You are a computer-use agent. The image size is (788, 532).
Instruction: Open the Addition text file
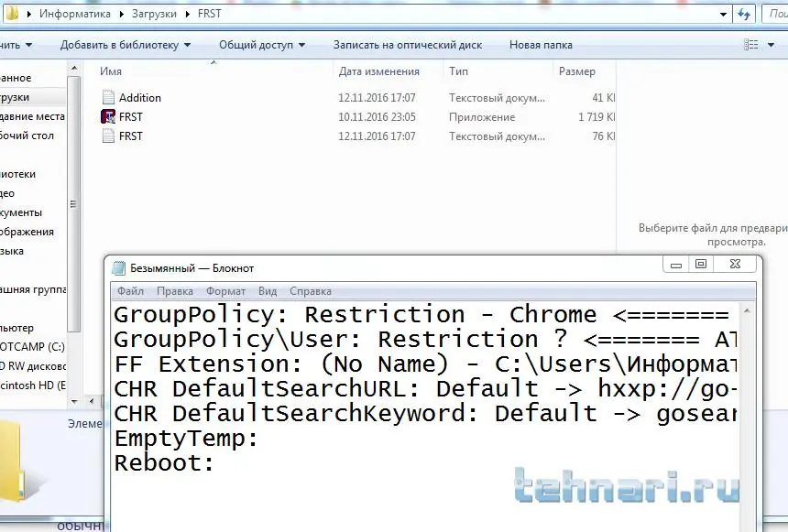pos(139,97)
